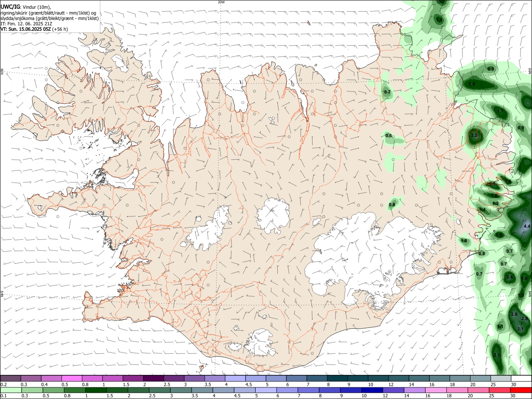The image size is (532, 399).
Task: Pick the lower-row swatch between 2.5 and 3
Action: point(160,390)
